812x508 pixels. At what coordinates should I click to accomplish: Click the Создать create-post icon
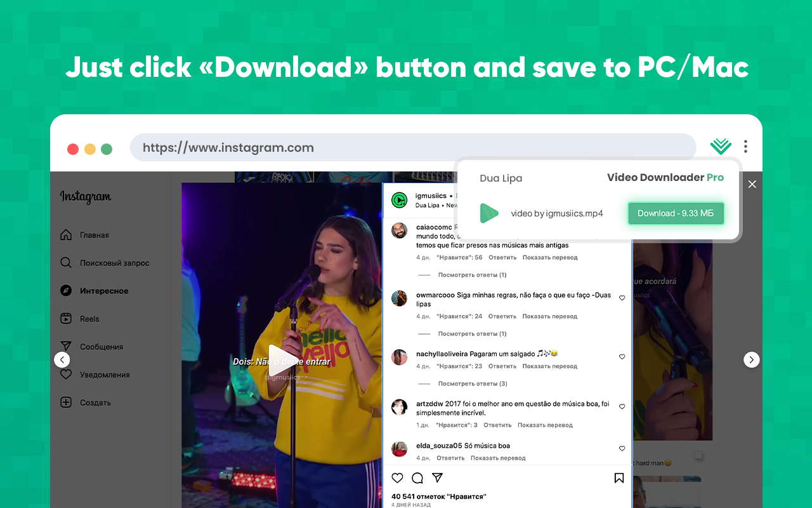coord(66,402)
